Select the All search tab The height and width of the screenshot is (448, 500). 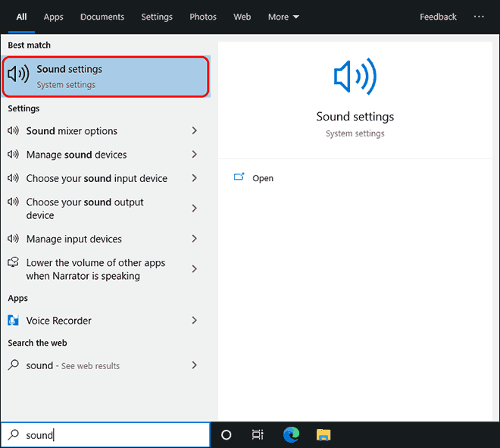point(22,17)
